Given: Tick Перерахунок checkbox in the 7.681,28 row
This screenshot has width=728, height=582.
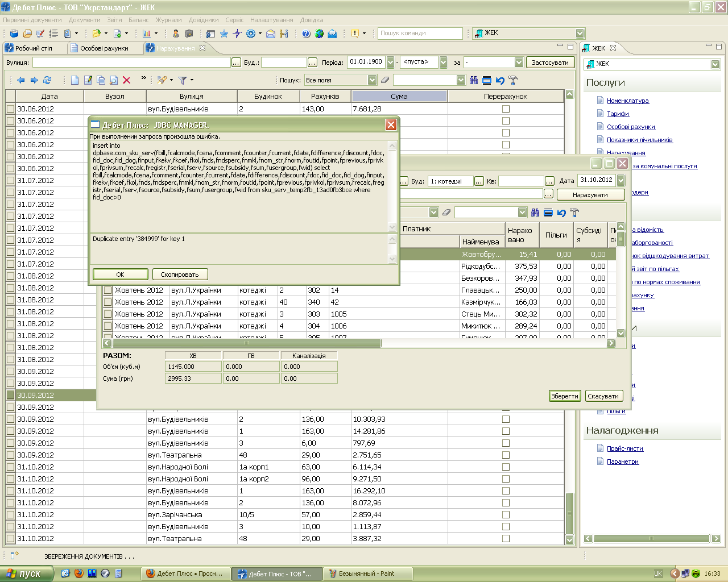Looking at the screenshot, I should (x=506, y=109).
